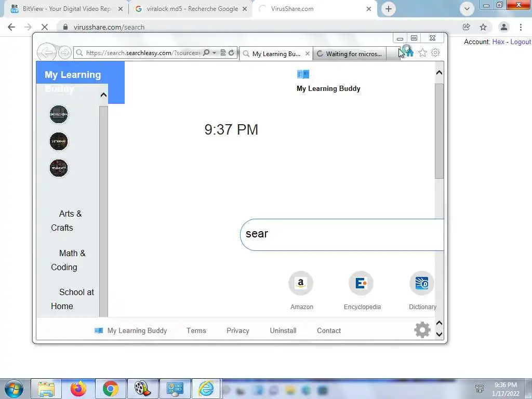
Task: Collapse sidebar using up chevron
Action: [103, 95]
